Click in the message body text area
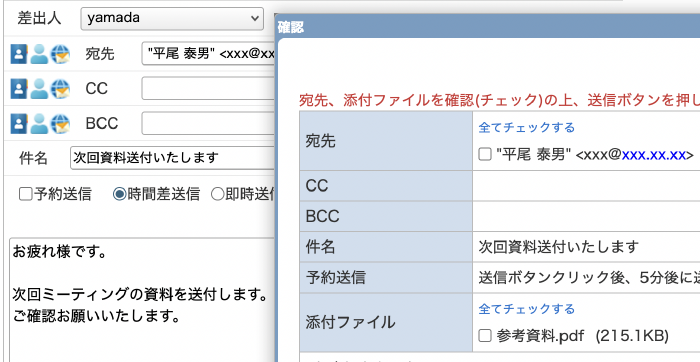700x362 pixels. 141,300
